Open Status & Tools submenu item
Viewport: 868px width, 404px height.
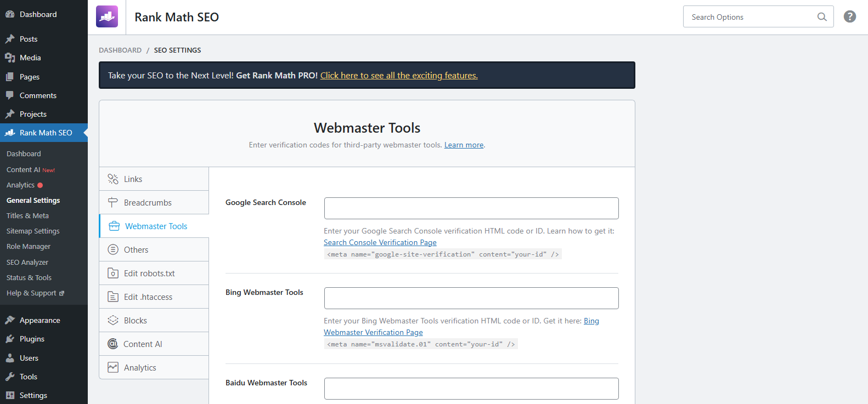pos(29,278)
